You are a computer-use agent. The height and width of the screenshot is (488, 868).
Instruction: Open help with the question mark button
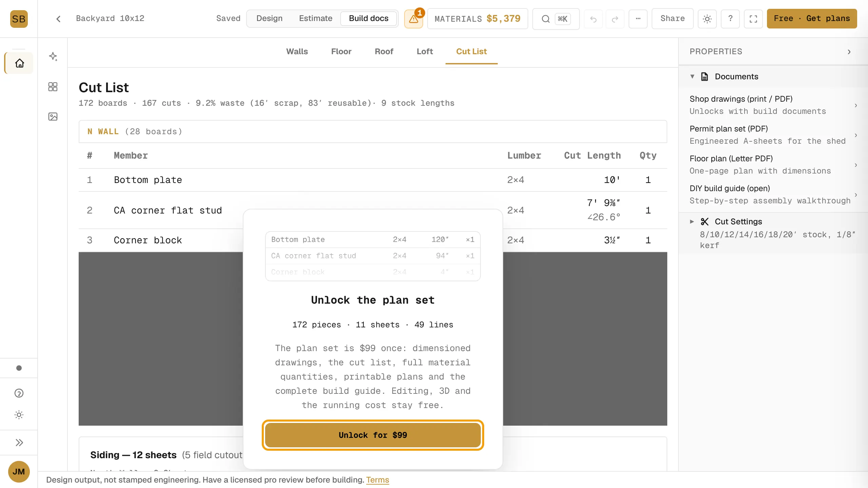(730, 19)
